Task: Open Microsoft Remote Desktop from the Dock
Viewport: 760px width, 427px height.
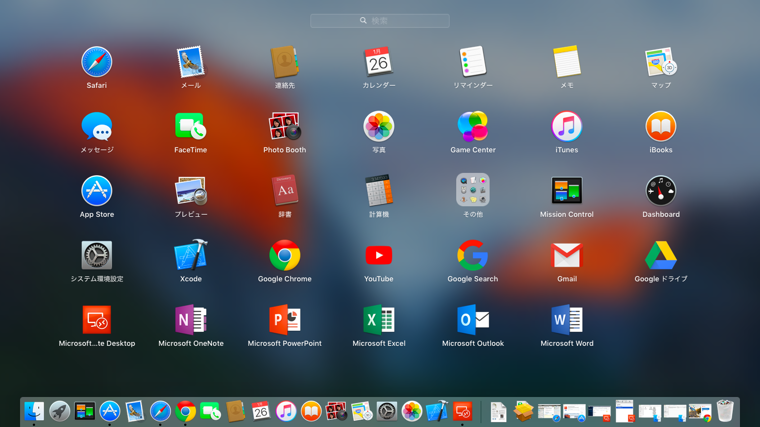Action: pyautogui.click(x=462, y=411)
